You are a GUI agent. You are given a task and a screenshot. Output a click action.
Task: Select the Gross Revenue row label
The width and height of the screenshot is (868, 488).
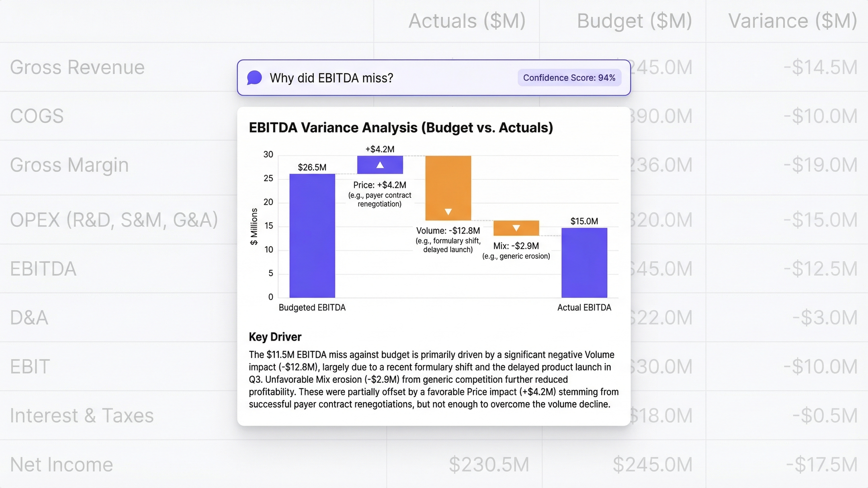(x=77, y=67)
